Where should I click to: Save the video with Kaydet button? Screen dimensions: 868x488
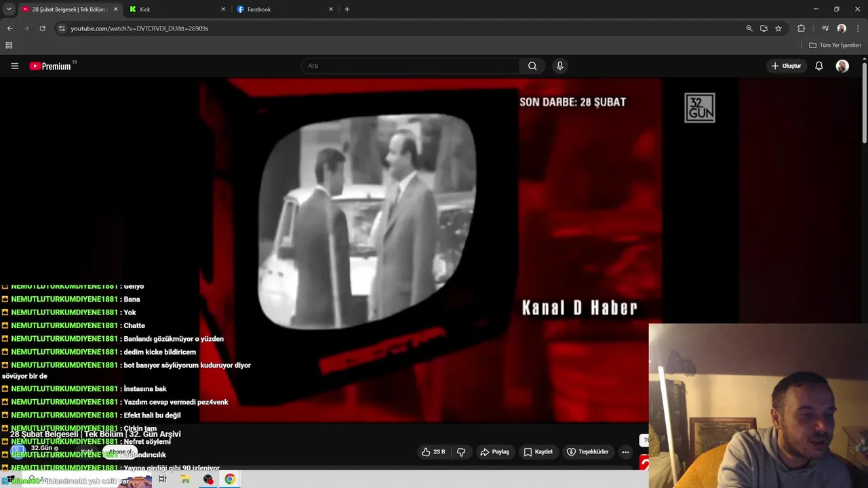[x=538, y=452]
